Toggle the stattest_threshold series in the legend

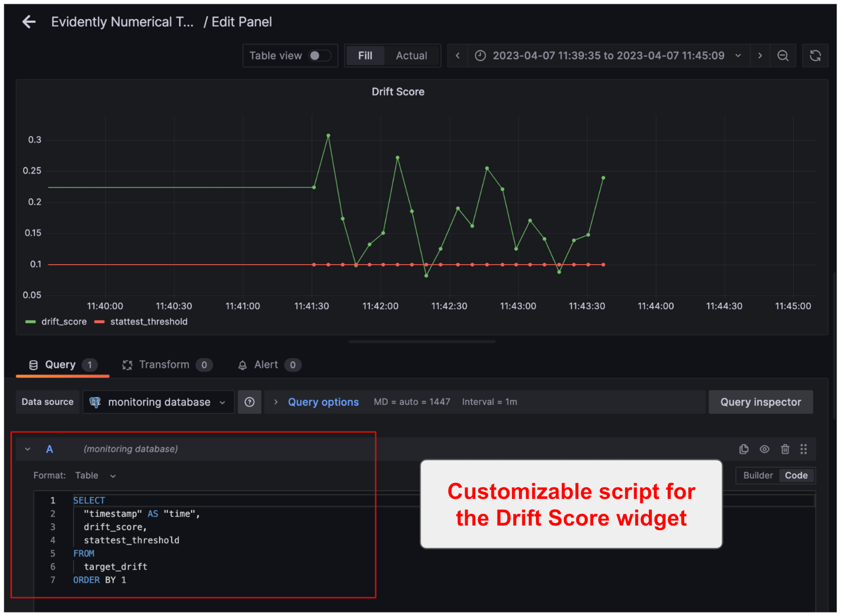click(149, 321)
